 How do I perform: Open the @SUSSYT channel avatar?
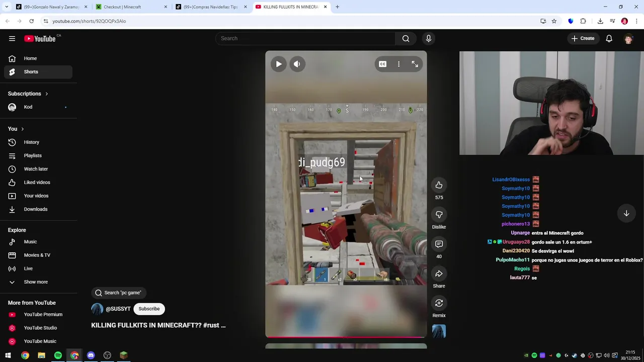tap(97, 309)
